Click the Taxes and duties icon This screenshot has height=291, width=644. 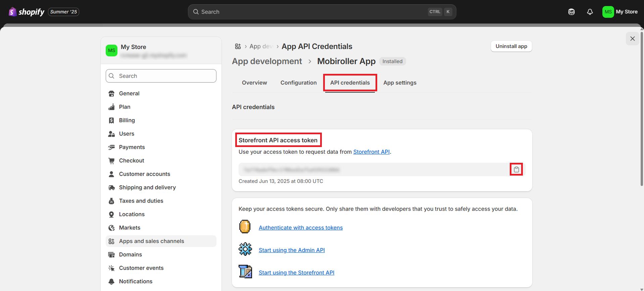(x=111, y=201)
